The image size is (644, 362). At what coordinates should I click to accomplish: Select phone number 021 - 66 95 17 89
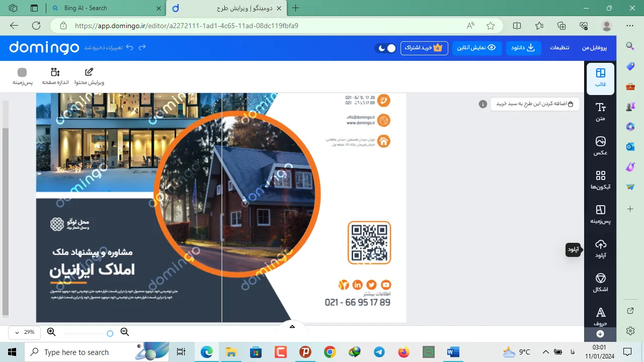click(x=357, y=302)
